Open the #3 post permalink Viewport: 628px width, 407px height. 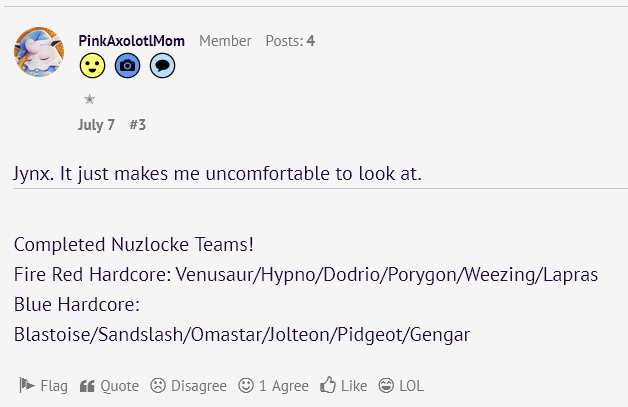click(x=138, y=125)
